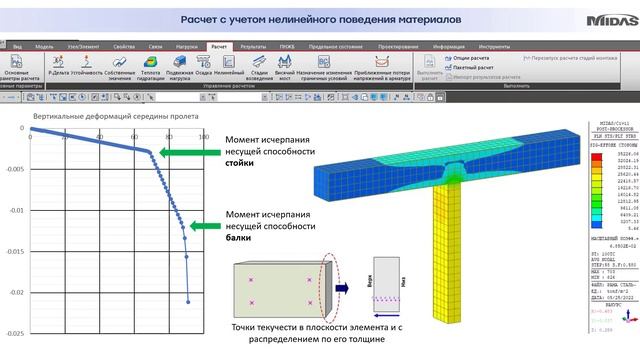Click the MIDAS logo in the slide header

click(x=613, y=20)
